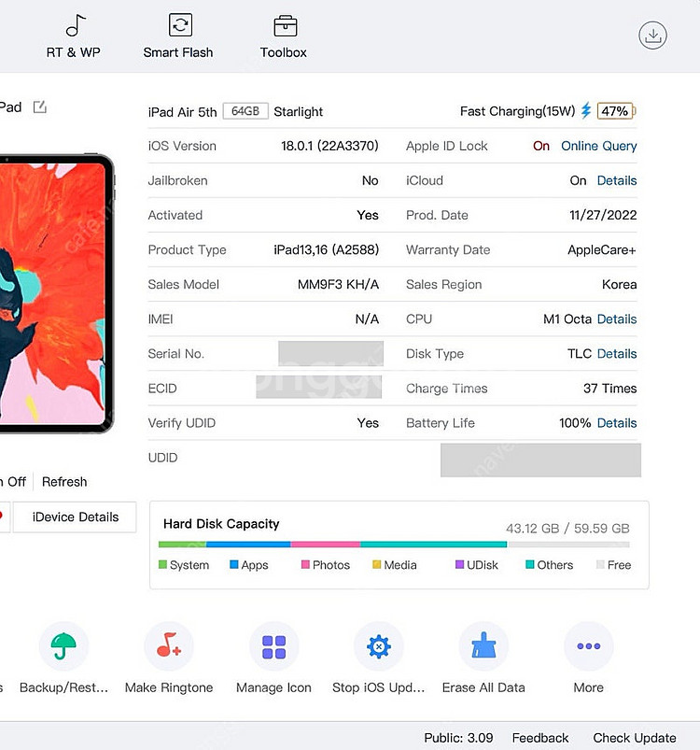Click the Verify UDID Yes value
This screenshot has width=700, height=750.
tap(368, 423)
